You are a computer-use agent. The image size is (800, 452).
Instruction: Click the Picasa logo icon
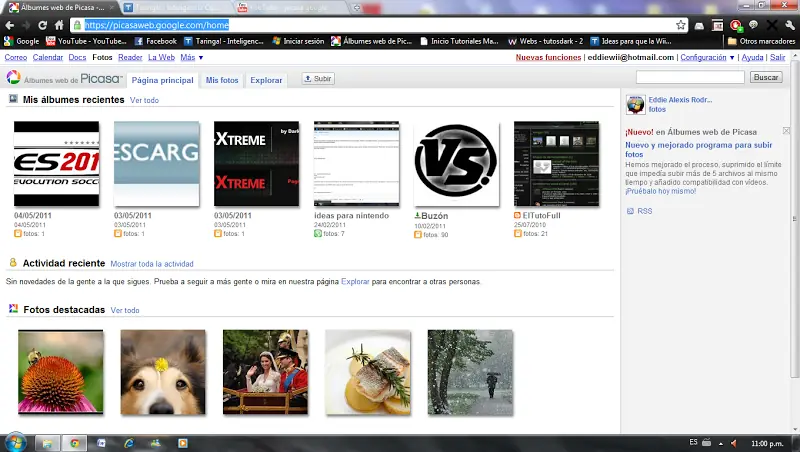(13, 78)
